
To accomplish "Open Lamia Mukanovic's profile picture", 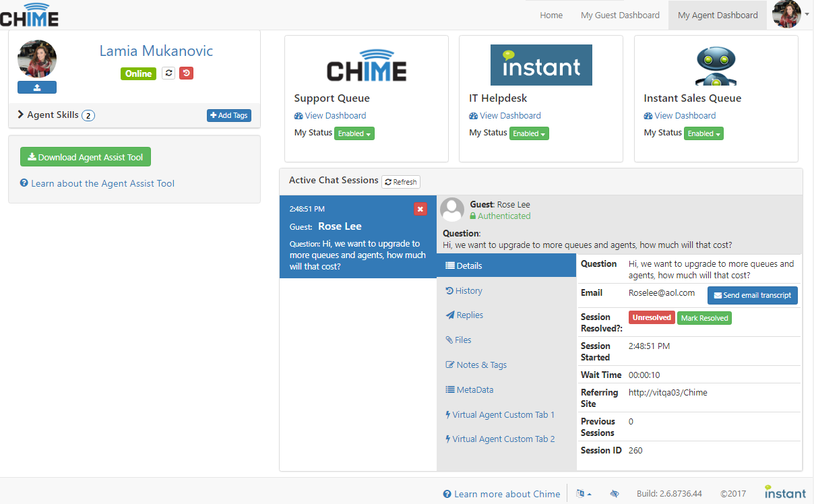I will pos(37,59).
